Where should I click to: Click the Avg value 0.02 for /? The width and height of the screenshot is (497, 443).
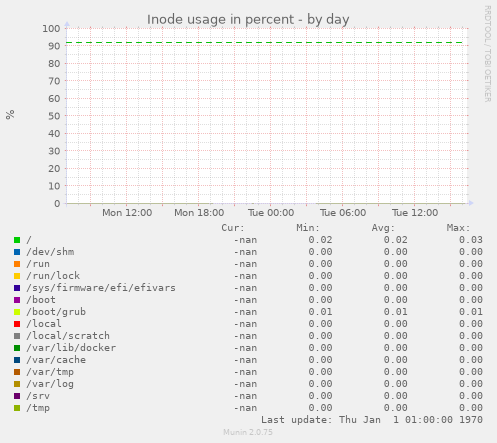coord(396,240)
